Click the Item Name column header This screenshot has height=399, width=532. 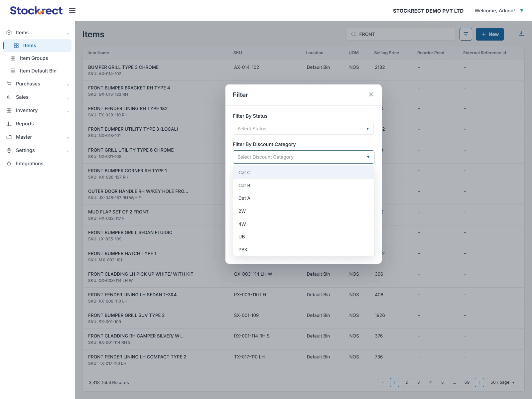[98, 53]
